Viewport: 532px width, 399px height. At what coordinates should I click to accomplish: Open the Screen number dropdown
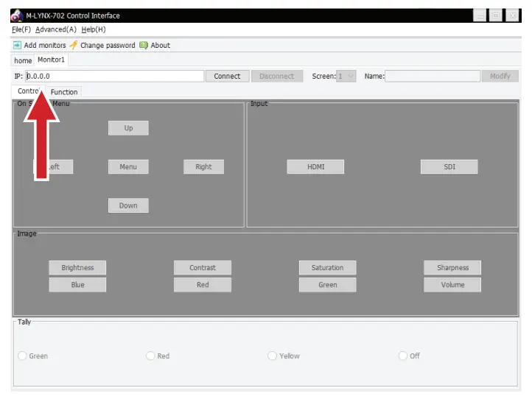tap(346, 76)
